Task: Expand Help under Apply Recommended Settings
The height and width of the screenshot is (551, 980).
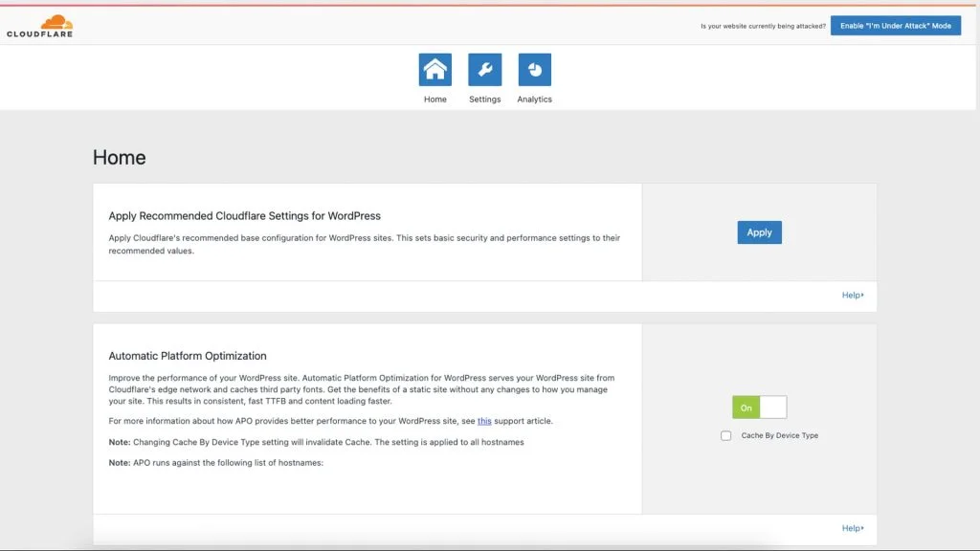Action: [853, 295]
